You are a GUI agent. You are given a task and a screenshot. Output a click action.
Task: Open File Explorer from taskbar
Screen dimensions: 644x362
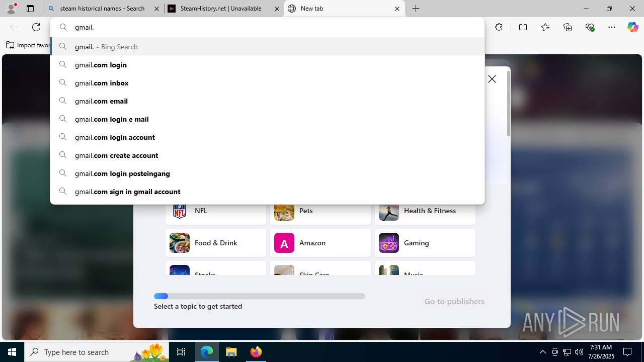click(231, 352)
